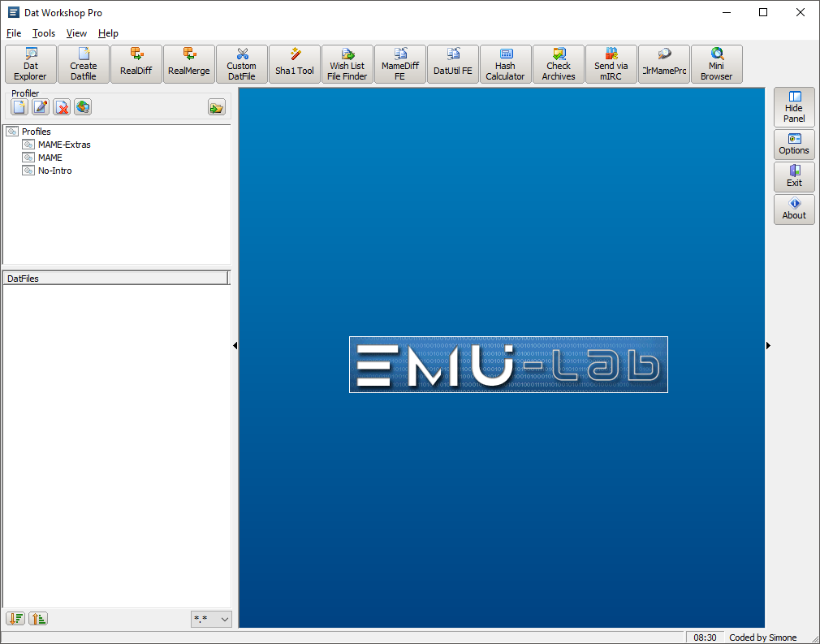Click the EMU-Lab logo banner
This screenshot has width=820, height=644.
pos(508,365)
